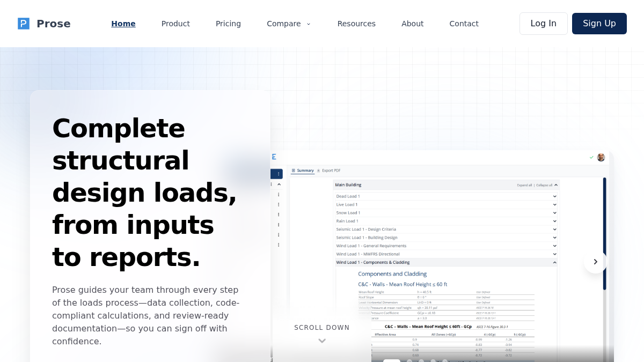Open kebab menu in highlighted blue sidebar row
The width and height of the screenshot is (644, 362).
[279, 174]
